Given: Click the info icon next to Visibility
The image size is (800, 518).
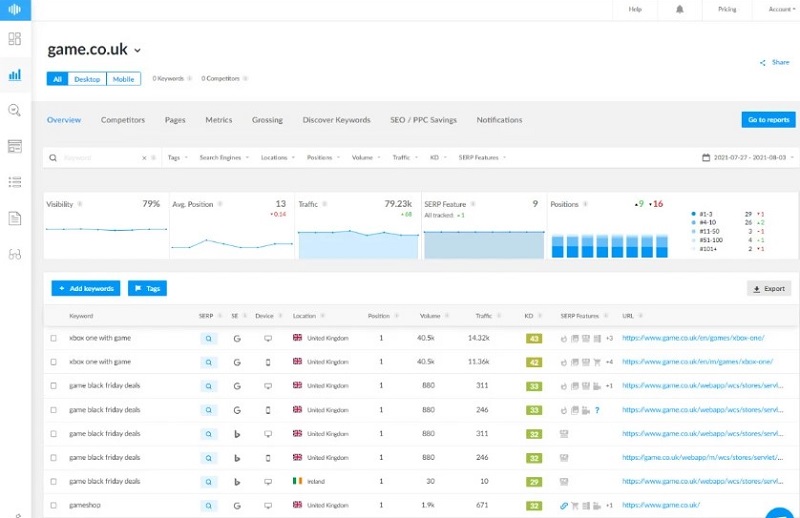Looking at the screenshot, I should pos(80,204).
